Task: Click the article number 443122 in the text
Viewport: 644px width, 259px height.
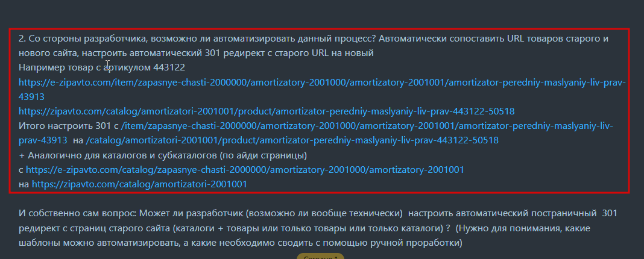Action: click(x=169, y=67)
